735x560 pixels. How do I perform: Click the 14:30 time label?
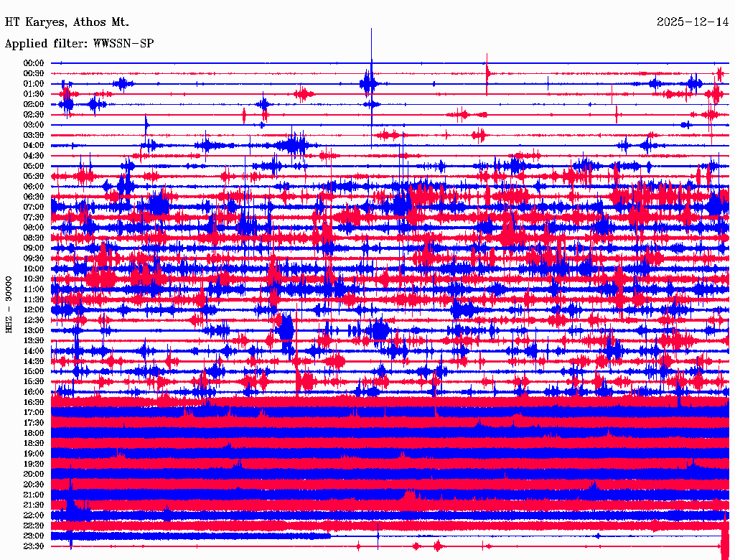point(34,361)
